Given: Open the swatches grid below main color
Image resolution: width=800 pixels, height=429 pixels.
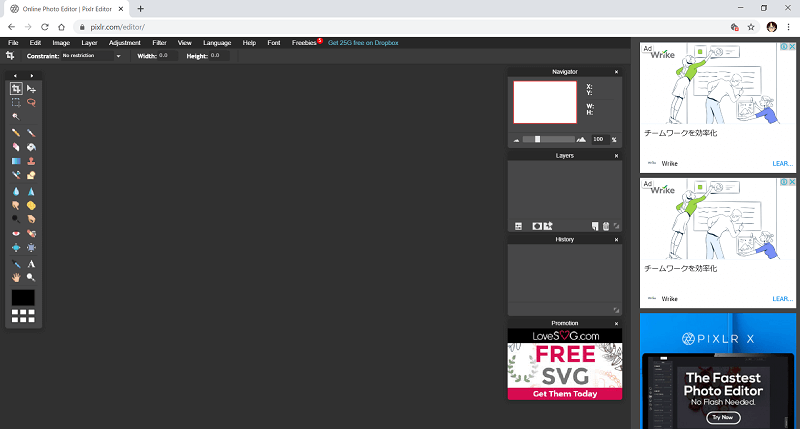Looking at the screenshot, I should pyautogui.click(x=23, y=316).
